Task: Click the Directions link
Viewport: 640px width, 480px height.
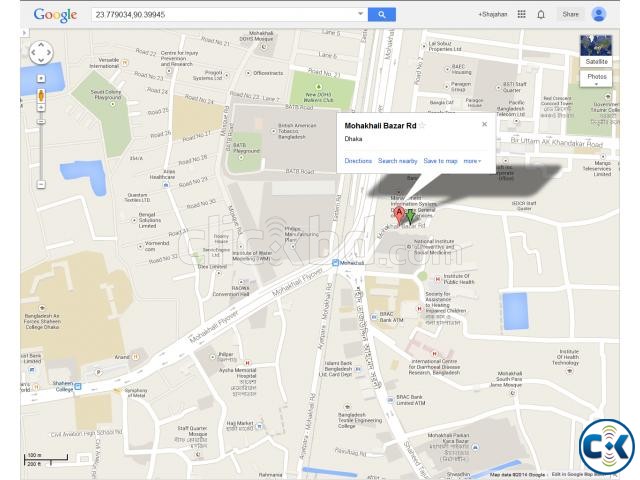Action: coord(358,161)
